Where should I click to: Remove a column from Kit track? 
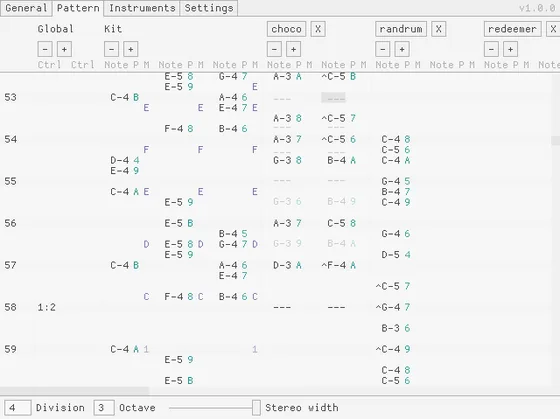[111, 49]
